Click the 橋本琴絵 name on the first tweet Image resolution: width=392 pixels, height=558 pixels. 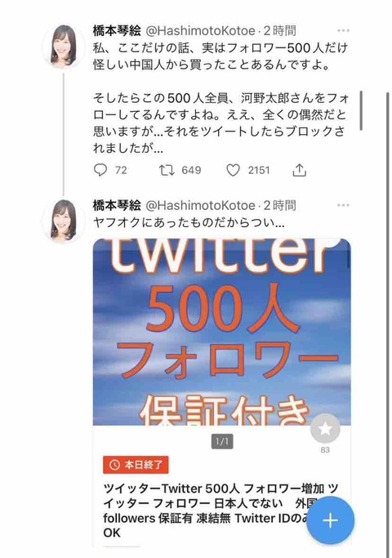pyautogui.click(x=117, y=31)
